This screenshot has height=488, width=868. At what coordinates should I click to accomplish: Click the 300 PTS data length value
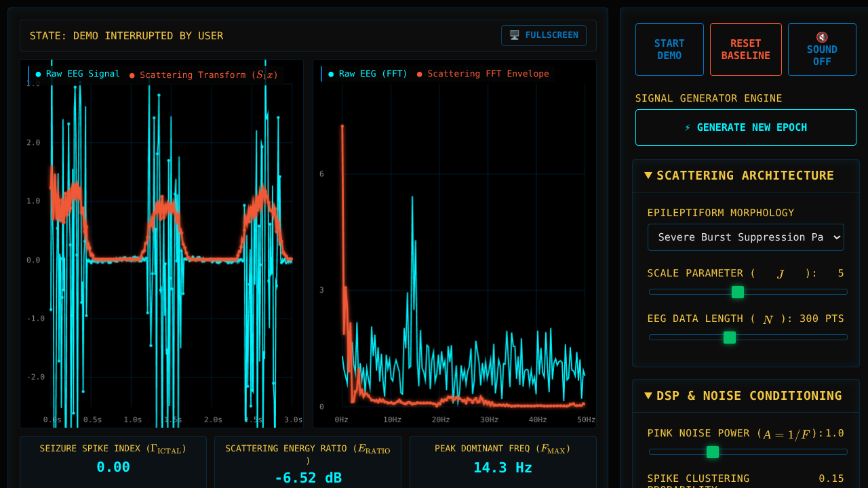pos(822,319)
